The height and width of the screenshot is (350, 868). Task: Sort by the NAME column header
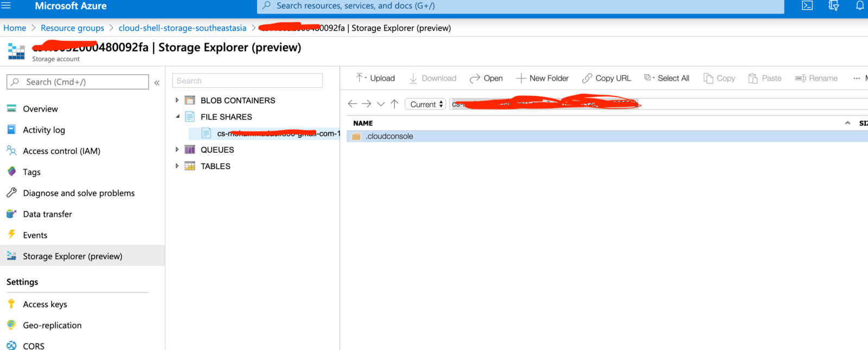click(x=363, y=123)
